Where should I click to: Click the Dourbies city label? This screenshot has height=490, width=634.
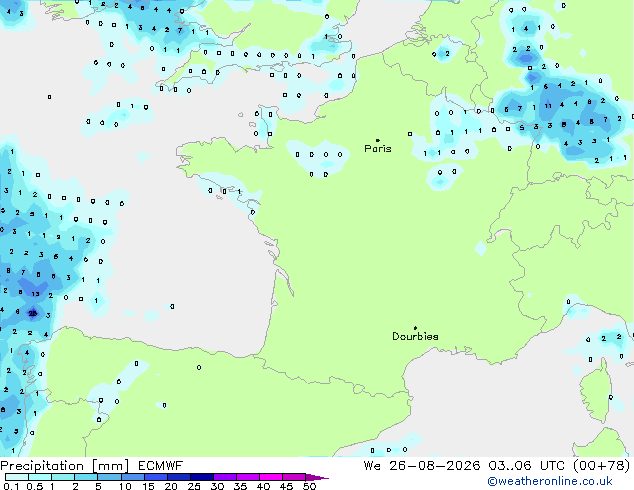(415, 336)
